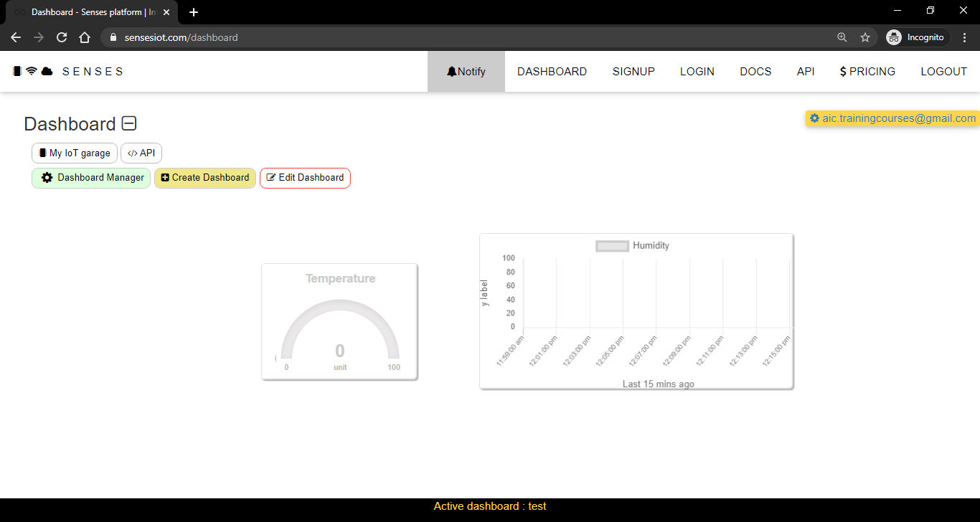Go to browser home page icon

coord(85,37)
